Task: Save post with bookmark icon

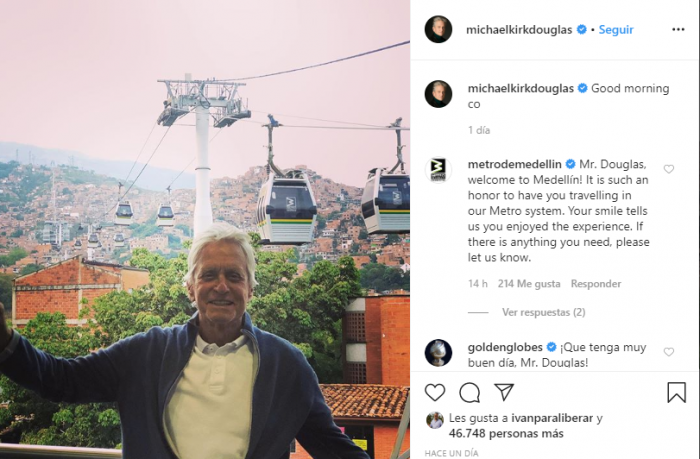Action: point(676,392)
